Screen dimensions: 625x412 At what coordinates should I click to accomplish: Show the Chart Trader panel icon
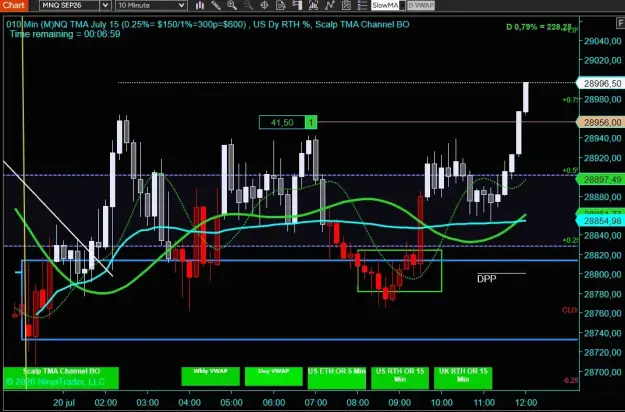click(297, 5)
